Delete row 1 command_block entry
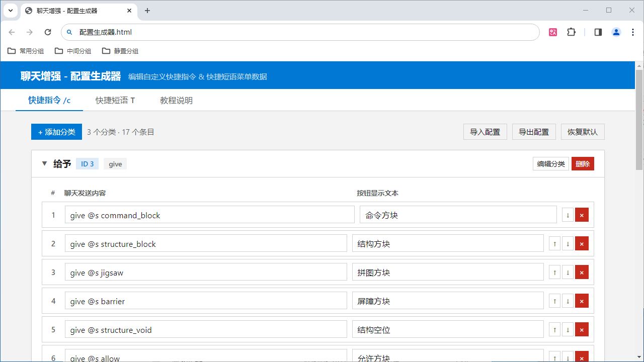644x362 pixels. click(582, 215)
